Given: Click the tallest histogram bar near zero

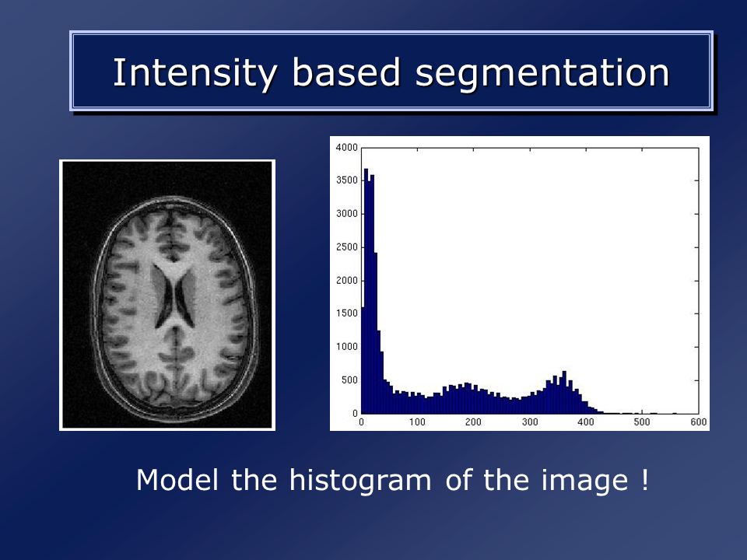Looking at the screenshot, I should coord(366,291).
